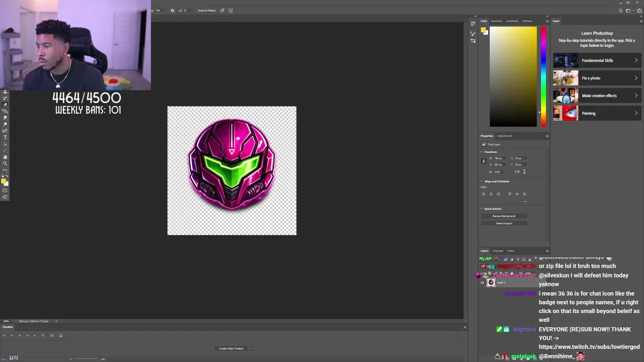Open the twitch.tv/subs/lowtiergod link in chat
The height and width of the screenshot is (362, 644).
tap(589, 347)
